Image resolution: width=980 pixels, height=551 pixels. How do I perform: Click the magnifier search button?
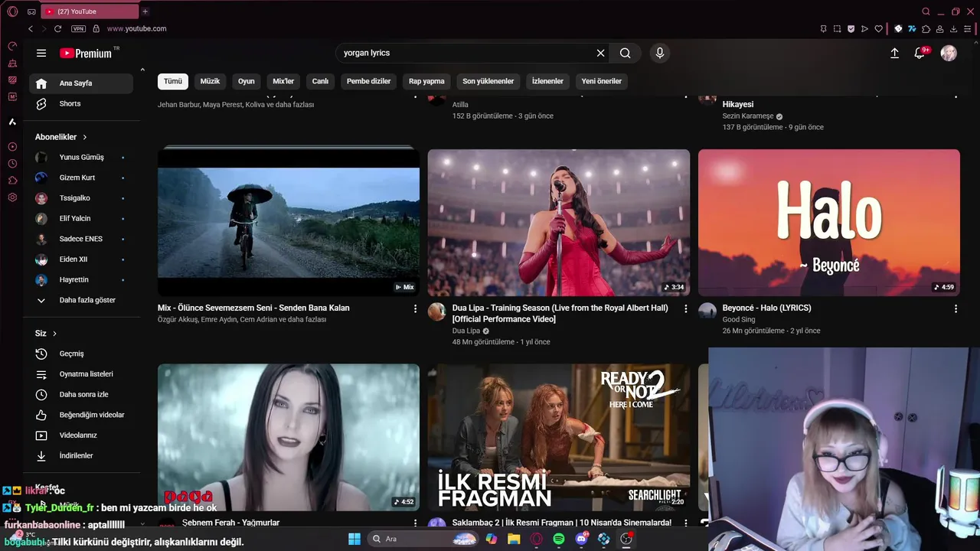[x=626, y=53]
